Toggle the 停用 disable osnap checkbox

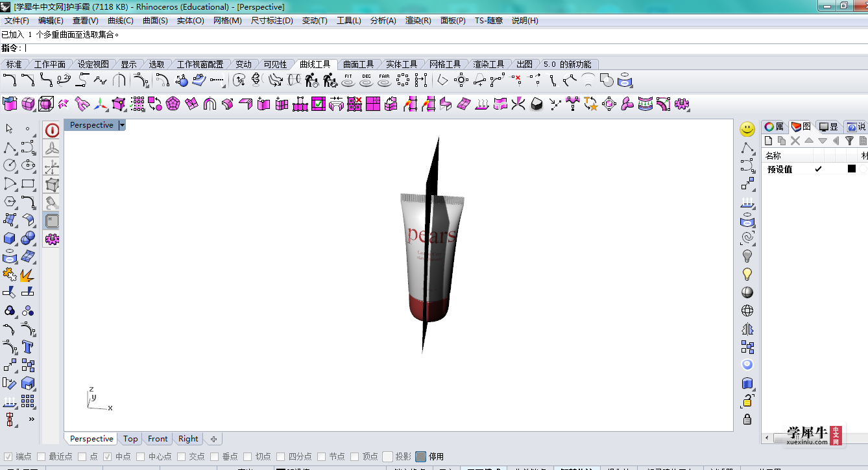(420, 456)
